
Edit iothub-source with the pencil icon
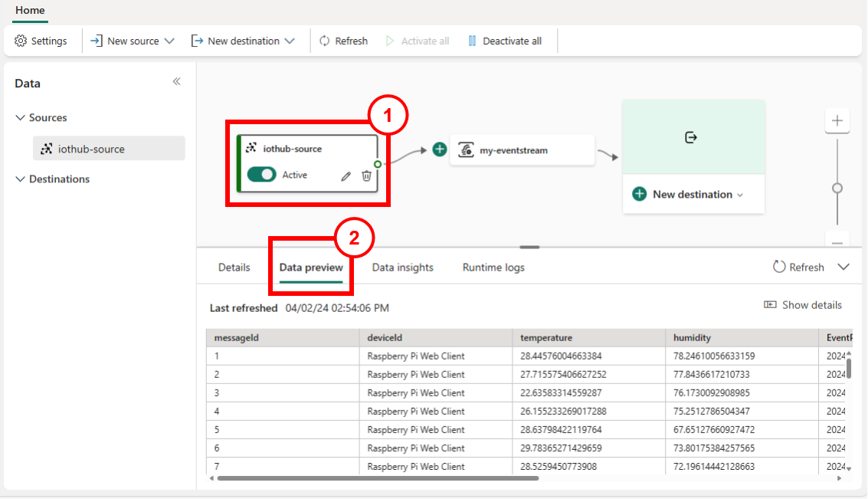click(x=346, y=176)
